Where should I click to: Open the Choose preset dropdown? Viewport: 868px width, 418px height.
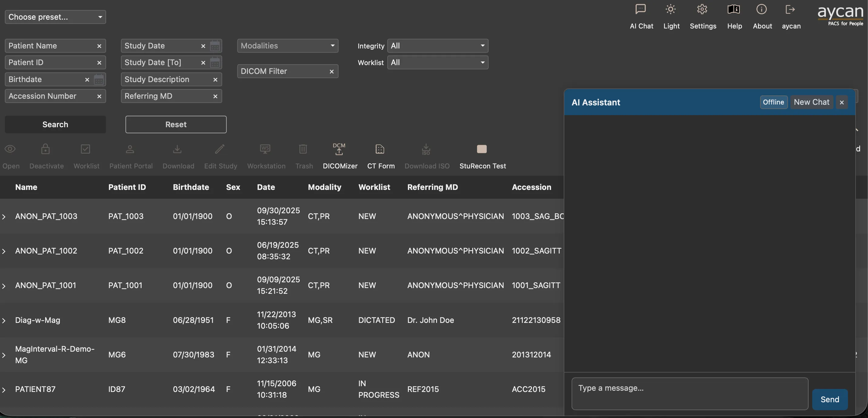[55, 17]
